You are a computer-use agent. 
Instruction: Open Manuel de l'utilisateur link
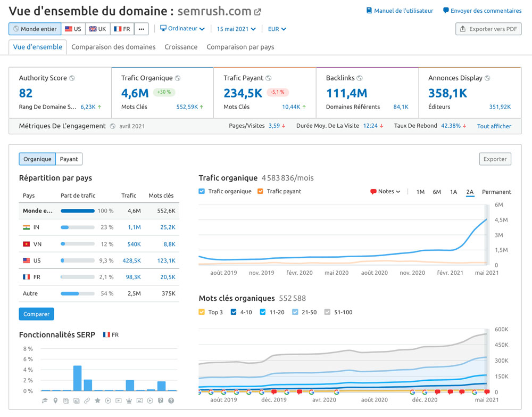403,11
